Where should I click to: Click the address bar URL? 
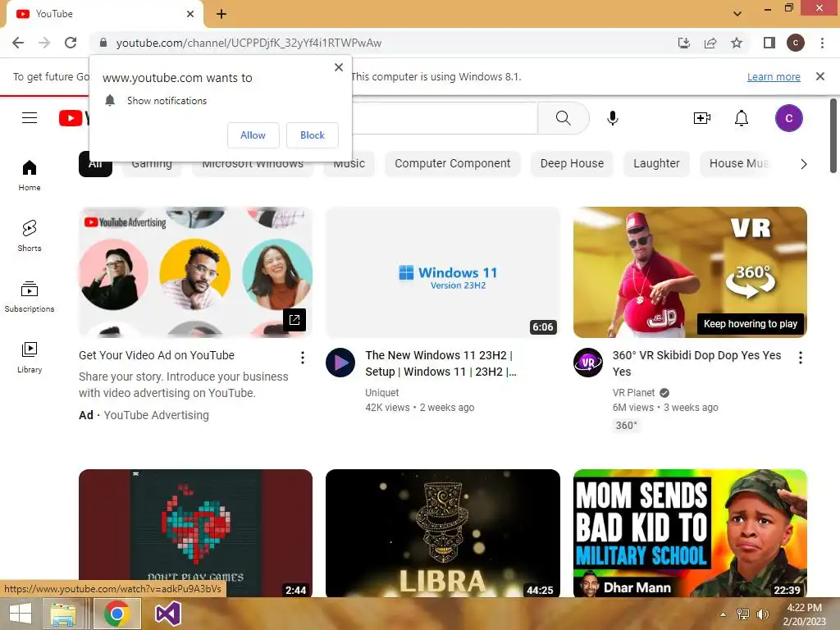[249, 43]
